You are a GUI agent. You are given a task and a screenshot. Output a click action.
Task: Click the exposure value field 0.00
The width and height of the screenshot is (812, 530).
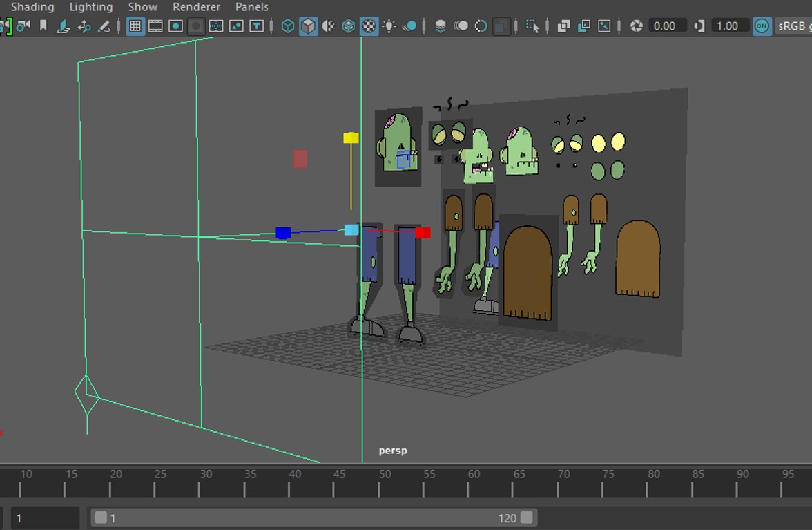(x=665, y=26)
